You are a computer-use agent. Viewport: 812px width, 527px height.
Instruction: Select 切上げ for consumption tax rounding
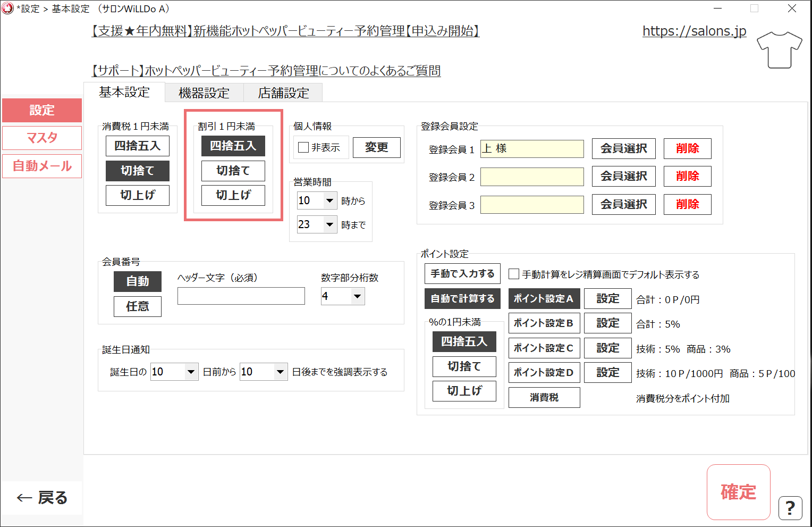[137, 195]
